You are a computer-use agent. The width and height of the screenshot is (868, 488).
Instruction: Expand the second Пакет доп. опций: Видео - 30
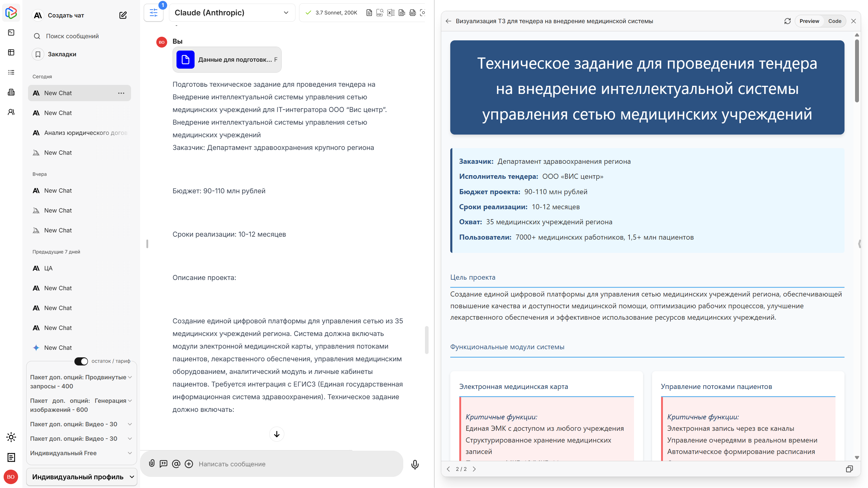click(x=81, y=439)
